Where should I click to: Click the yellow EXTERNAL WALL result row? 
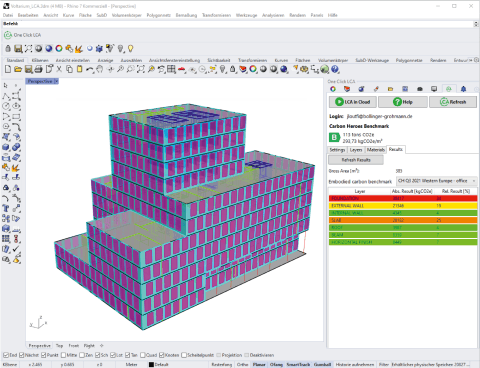pos(403,206)
